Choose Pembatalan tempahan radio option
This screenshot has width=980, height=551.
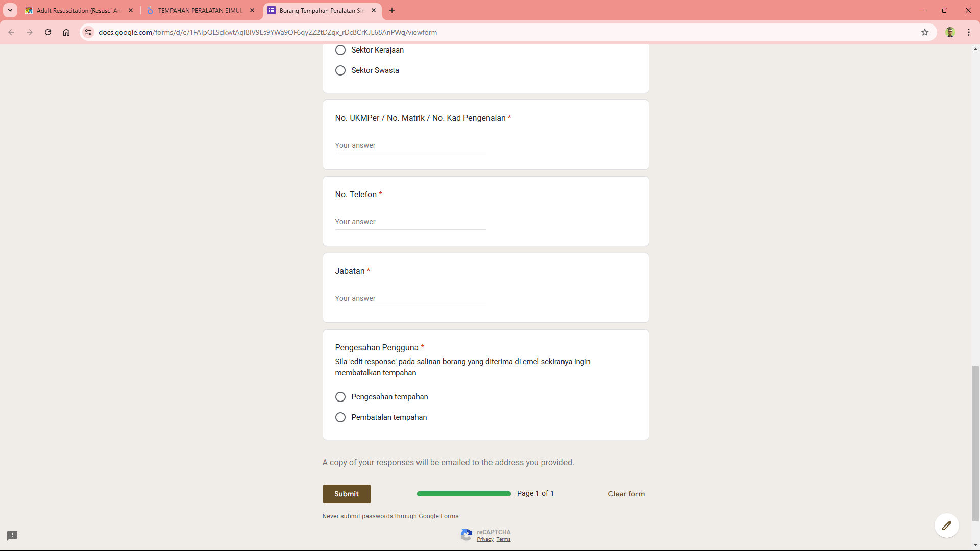click(340, 417)
